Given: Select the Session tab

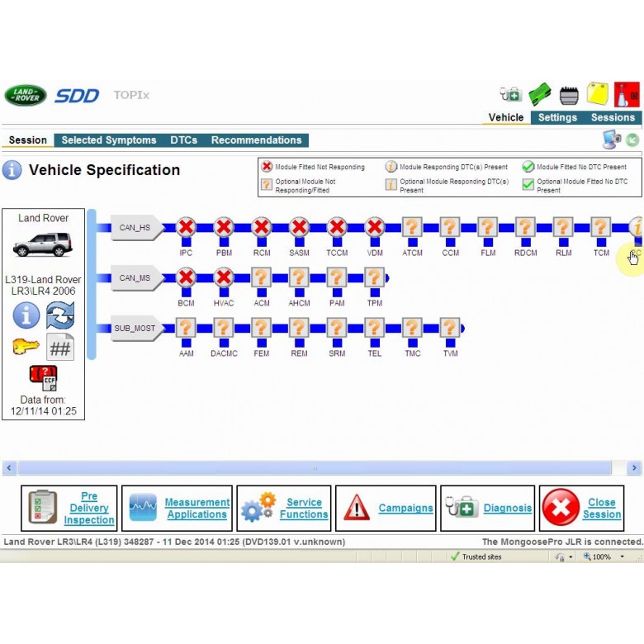Looking at the screenshot, I should tap(27, 140).
